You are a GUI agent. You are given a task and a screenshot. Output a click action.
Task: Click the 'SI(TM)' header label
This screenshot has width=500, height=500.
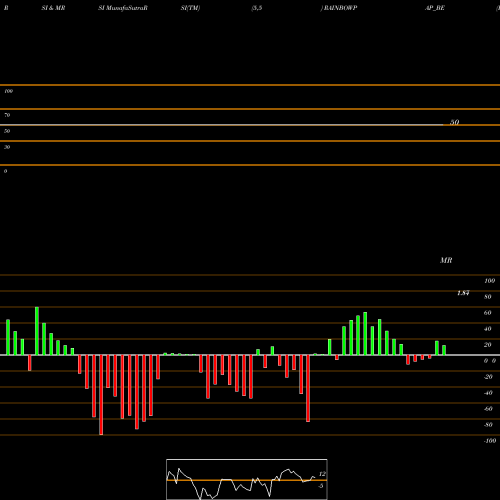pyautogui.click(x=190, y=8)
